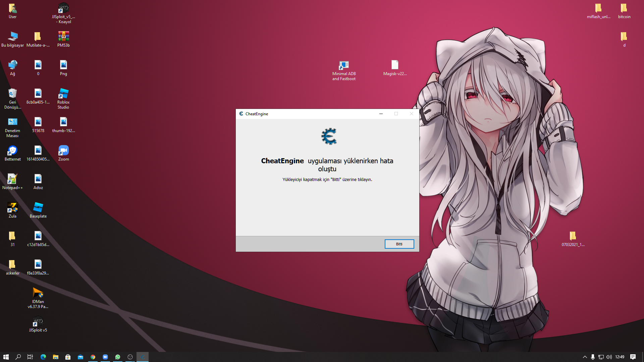Image resolution: width=644 pixels, height=362 pixels.
Task: Click the CheatEngine taskbar button
Action: coord(142,357)
